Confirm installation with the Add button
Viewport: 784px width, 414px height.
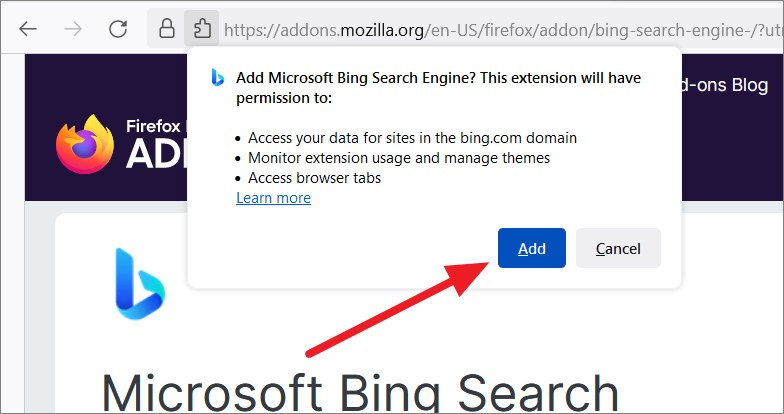(532, 248)
